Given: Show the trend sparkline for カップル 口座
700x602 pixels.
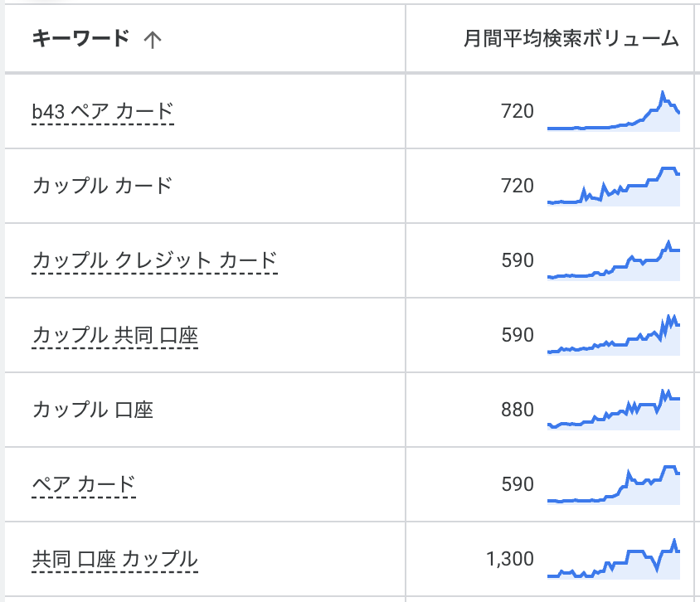Looking at the screenshot, I should (x=614, y=410).
